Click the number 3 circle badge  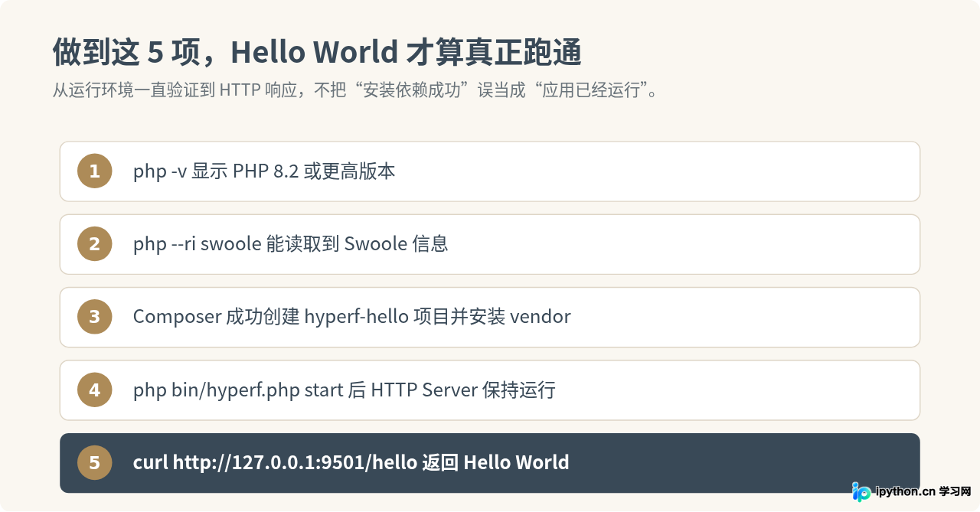[94, 317]
